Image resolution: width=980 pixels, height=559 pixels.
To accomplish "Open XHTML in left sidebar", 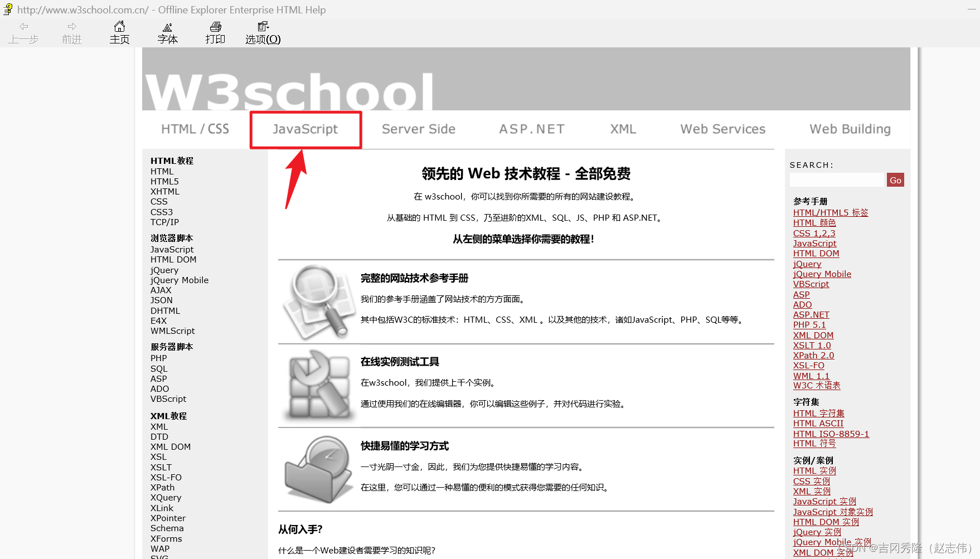I will click(x=165, y=192).
